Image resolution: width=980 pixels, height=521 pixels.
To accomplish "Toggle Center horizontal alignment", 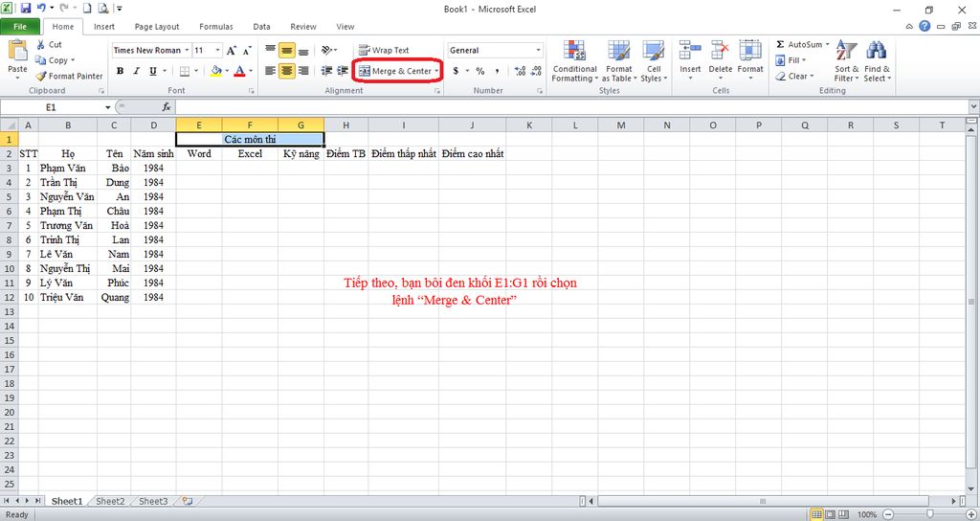I will [287, 71].
